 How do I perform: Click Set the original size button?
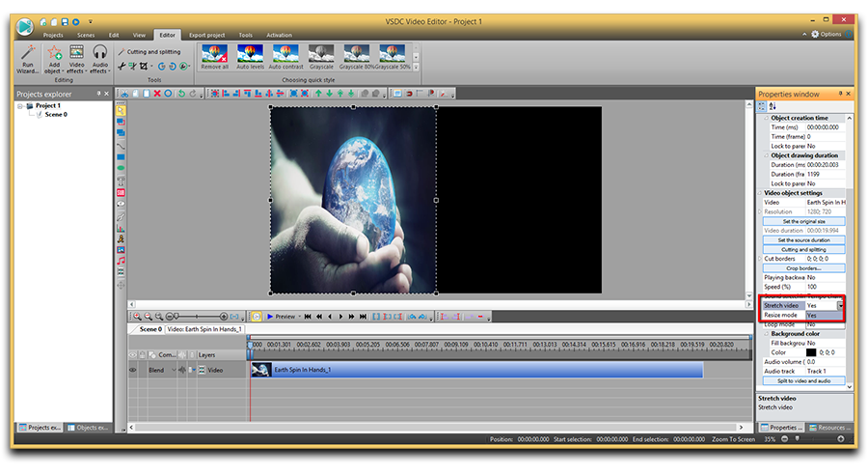(803, 221)
